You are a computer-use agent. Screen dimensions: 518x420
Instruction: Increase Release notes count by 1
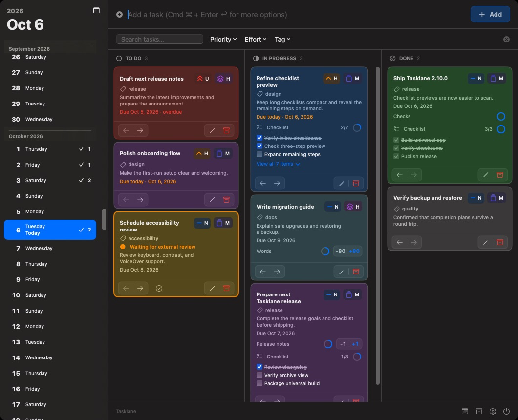click(355, 344)
